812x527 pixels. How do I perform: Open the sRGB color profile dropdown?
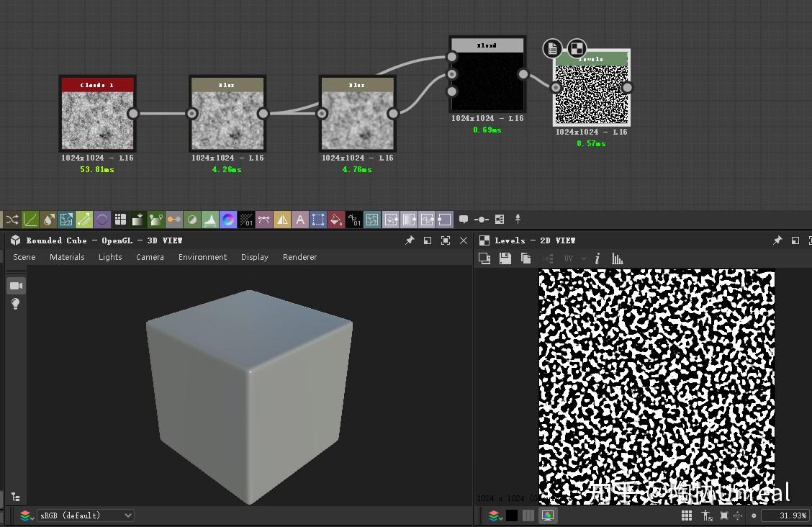point(85,515)
